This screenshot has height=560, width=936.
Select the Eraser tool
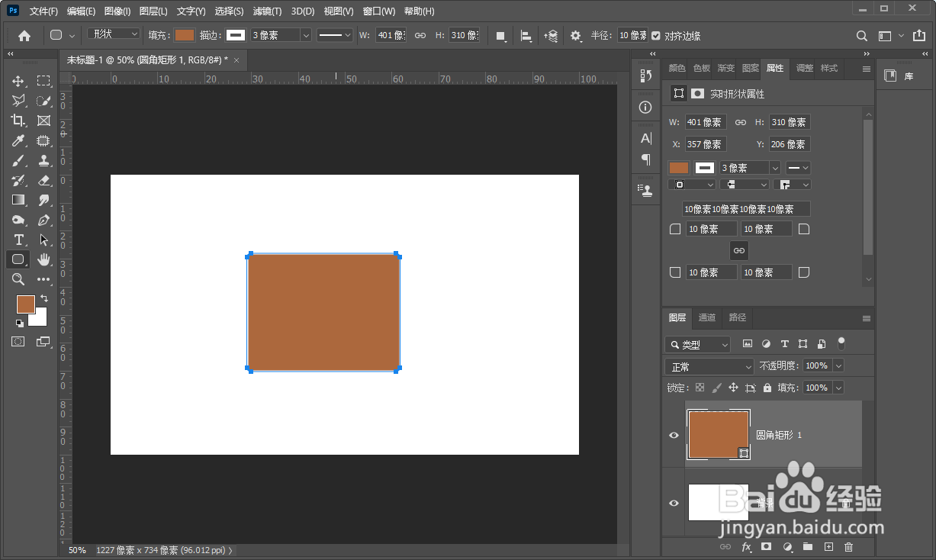pos(43,180)
